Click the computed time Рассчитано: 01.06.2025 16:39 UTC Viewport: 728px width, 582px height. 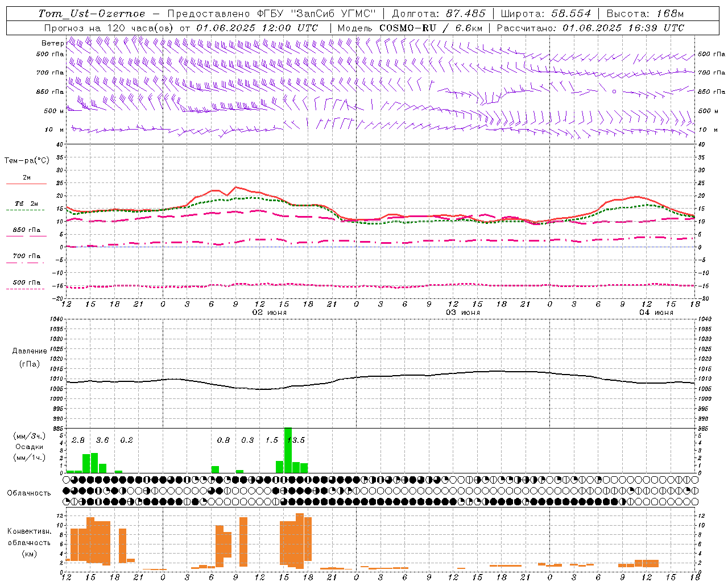click(x=590, y=28)
